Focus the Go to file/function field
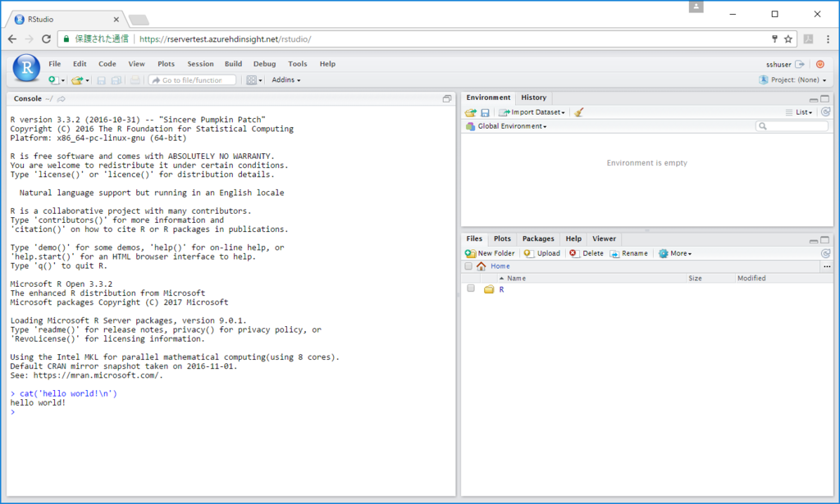This screenshot has height=504, width=840. [x=192, y=80]
